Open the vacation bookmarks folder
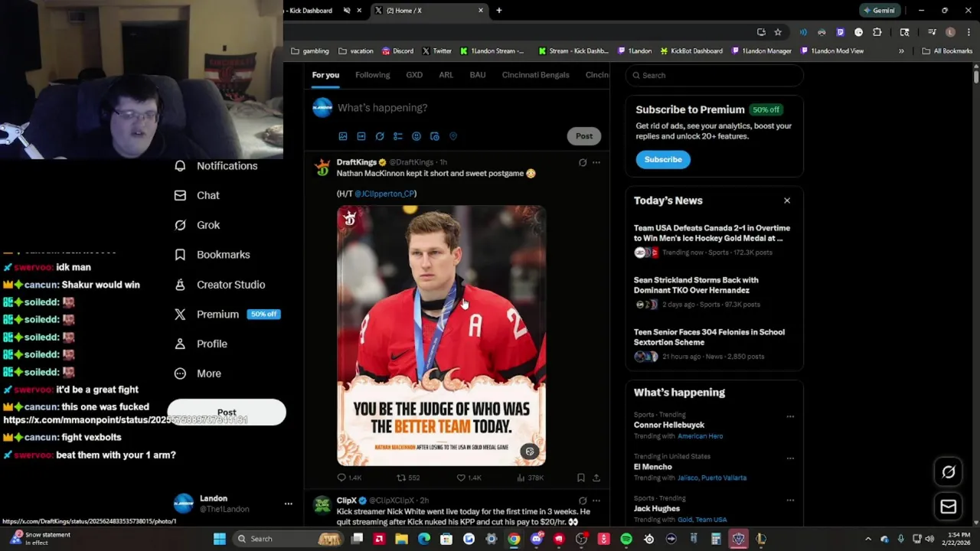Viewport: 980px width, 551px height. coord(356,51)
